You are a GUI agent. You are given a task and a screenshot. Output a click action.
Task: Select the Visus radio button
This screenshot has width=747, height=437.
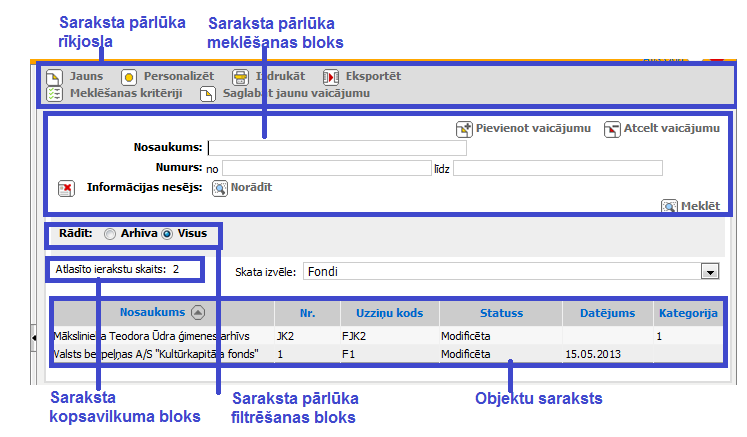(x=167, y=234)
